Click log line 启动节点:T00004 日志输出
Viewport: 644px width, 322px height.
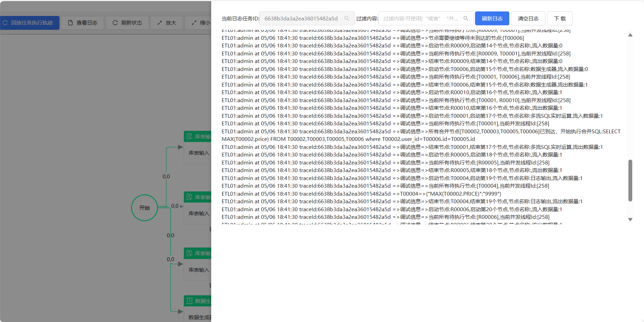[402, 178]
